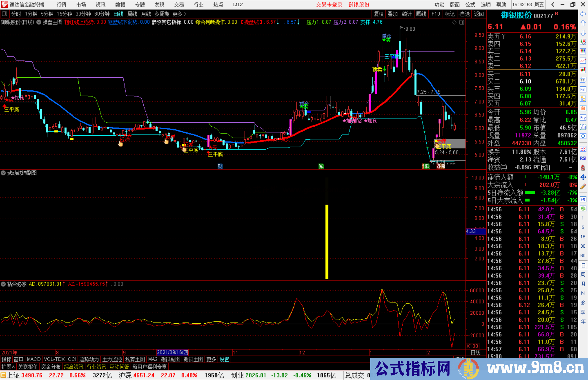Click the RSI indicator sidebar icon
588x380 pixels.
click(x=583, y=158)
